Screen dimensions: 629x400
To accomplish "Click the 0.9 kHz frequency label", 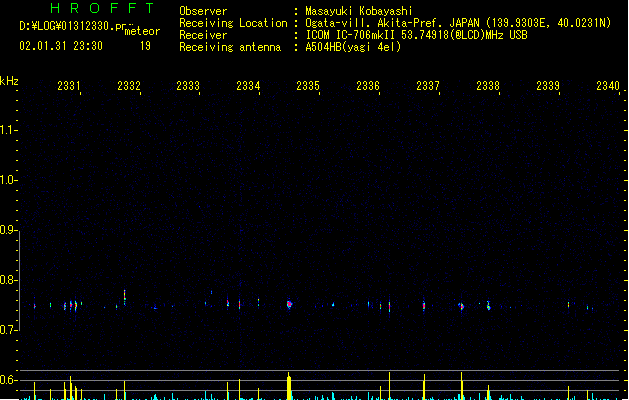I will [7, 229].
